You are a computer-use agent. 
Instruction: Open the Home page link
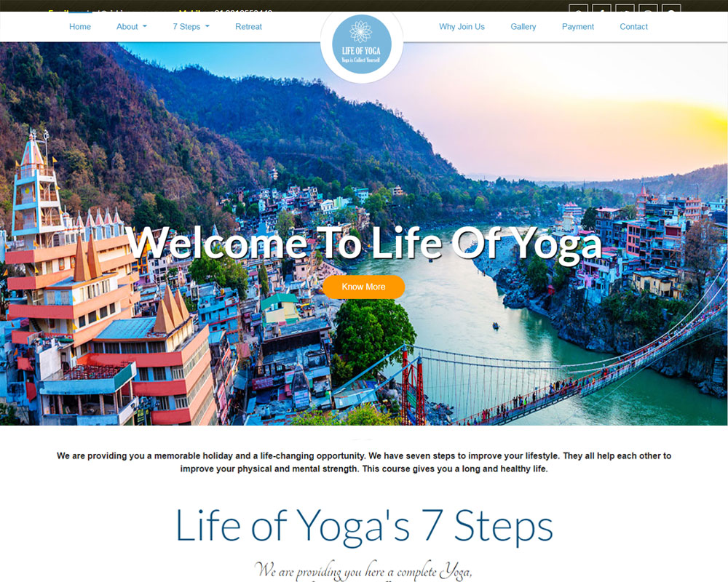[80, 27]
